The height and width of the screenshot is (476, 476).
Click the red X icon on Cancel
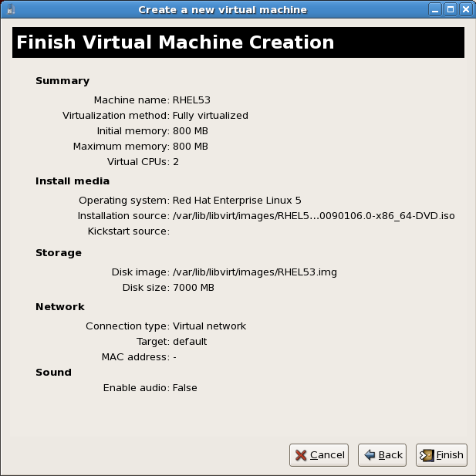pyautogui.click(x=301, y=455)
